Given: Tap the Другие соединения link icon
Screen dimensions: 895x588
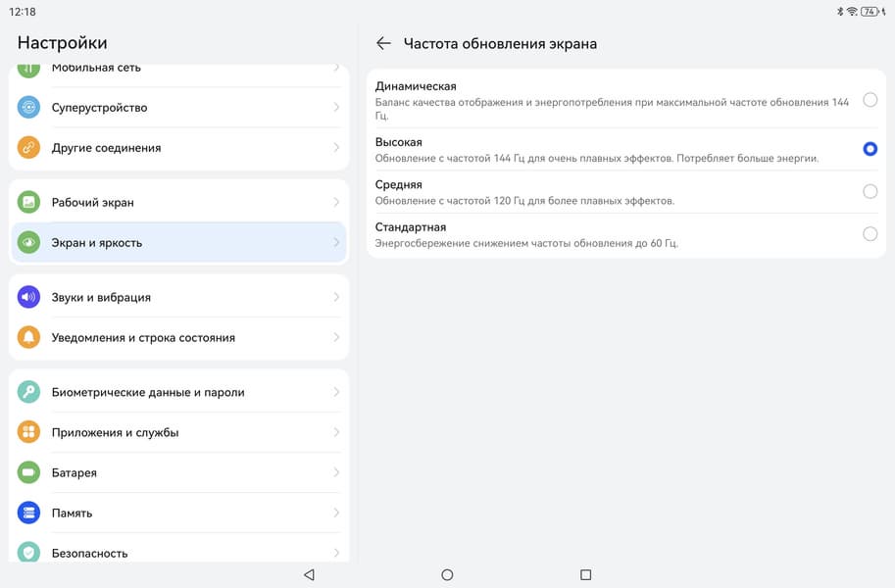Looking at the screenshot, I should (x=28, y=148).
